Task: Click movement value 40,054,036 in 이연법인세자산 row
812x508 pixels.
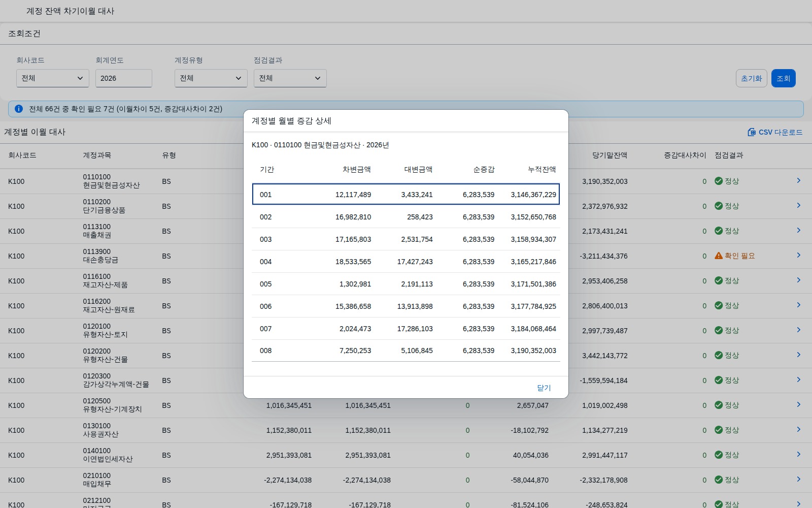Action: tap(530, 455)
